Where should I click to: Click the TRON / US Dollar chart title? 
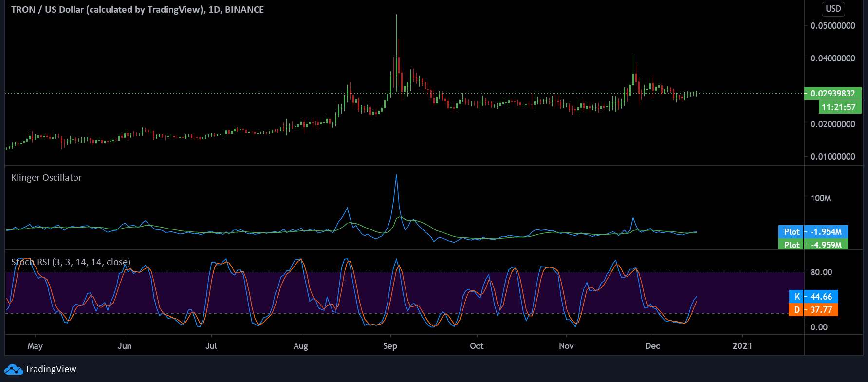pyautogui.click(x=137, y=10)
